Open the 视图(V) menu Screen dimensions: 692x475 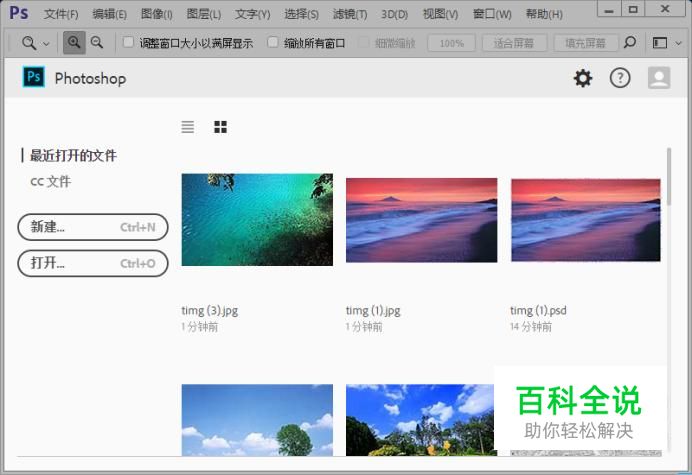(x=440, y=14)
